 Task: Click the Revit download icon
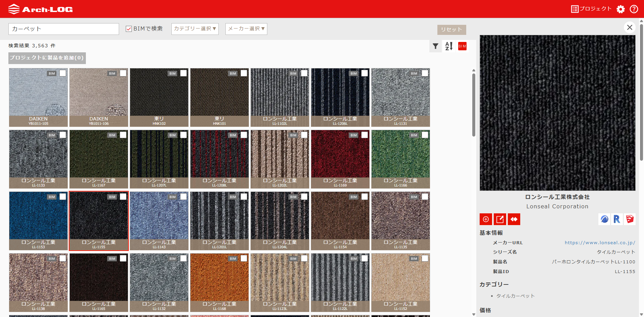[617, 219]
